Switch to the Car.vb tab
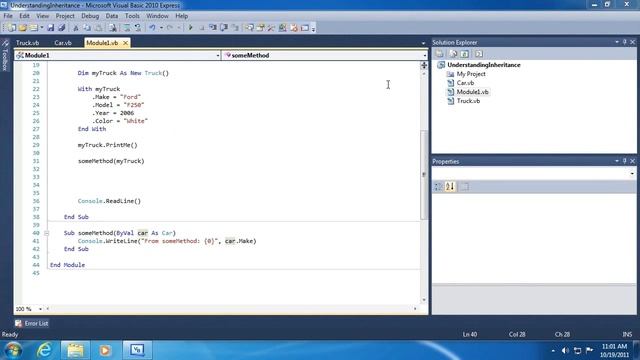Viewport: 640px width, 360px height. (x=63, y=43)
